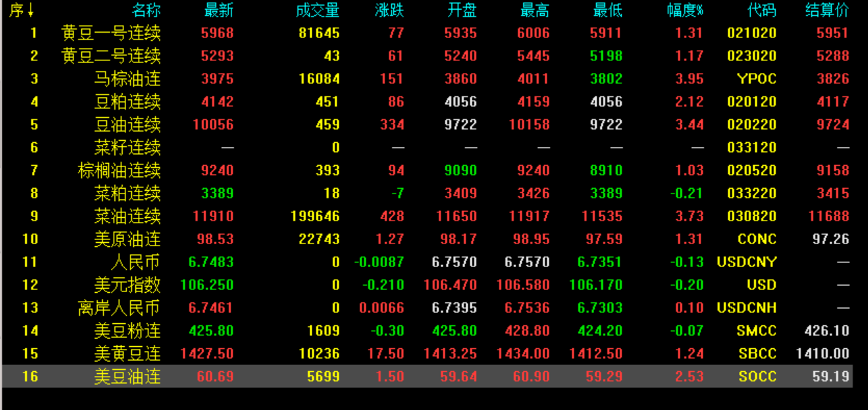The width and height of the screenshot is (868, 410).
Task: Click latest price 5968
Action: pos(218,33)
